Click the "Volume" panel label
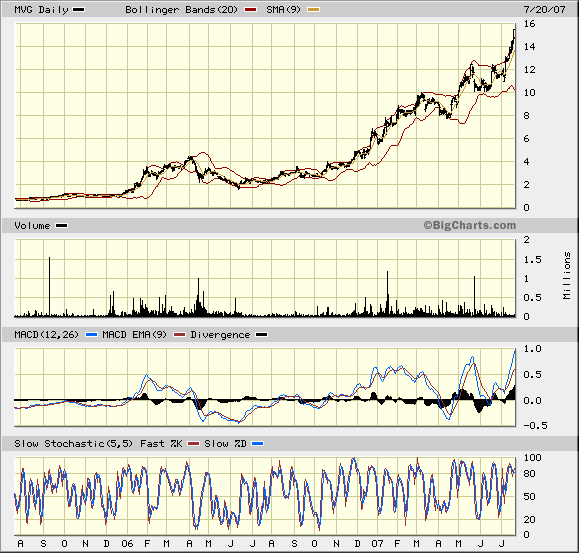 32,226
